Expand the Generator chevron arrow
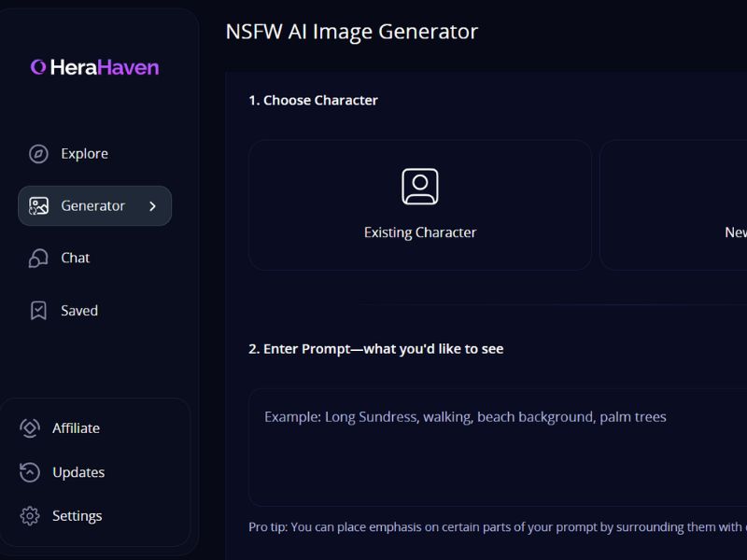 tap(152, 206)
